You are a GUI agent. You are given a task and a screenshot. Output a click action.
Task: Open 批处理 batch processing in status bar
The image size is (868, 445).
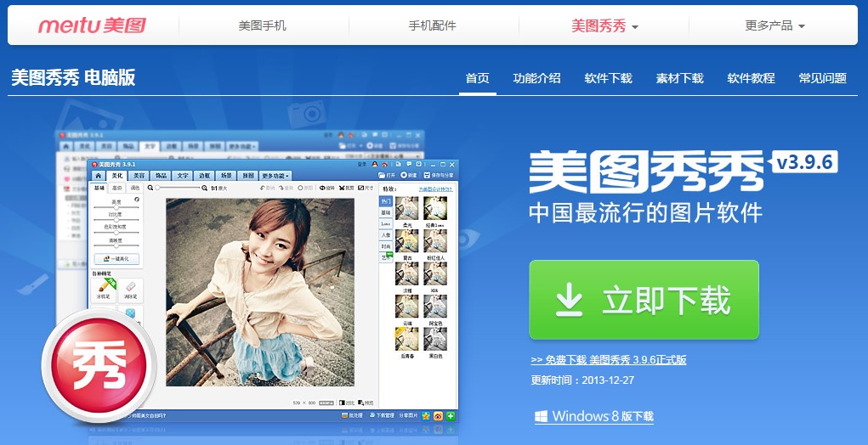point(352,415)
